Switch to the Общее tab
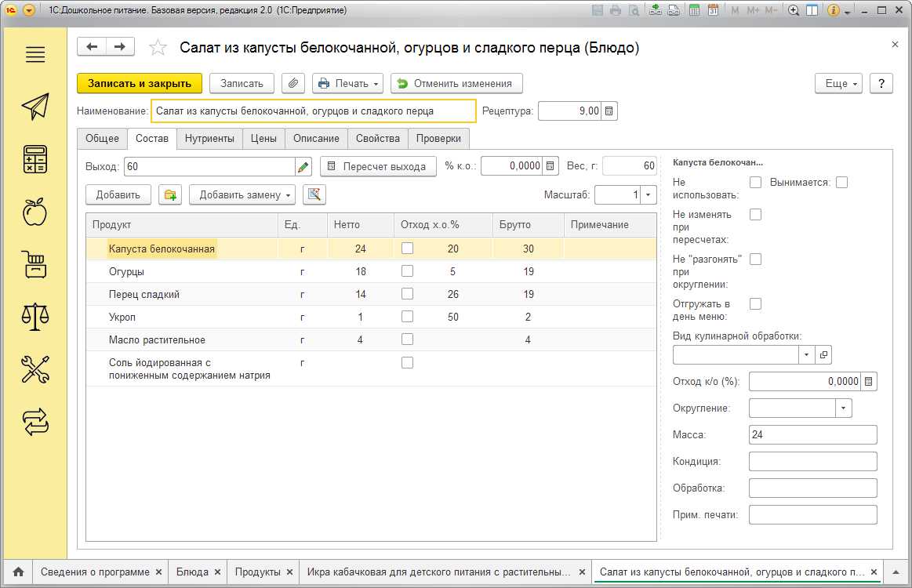 [103, 139]
